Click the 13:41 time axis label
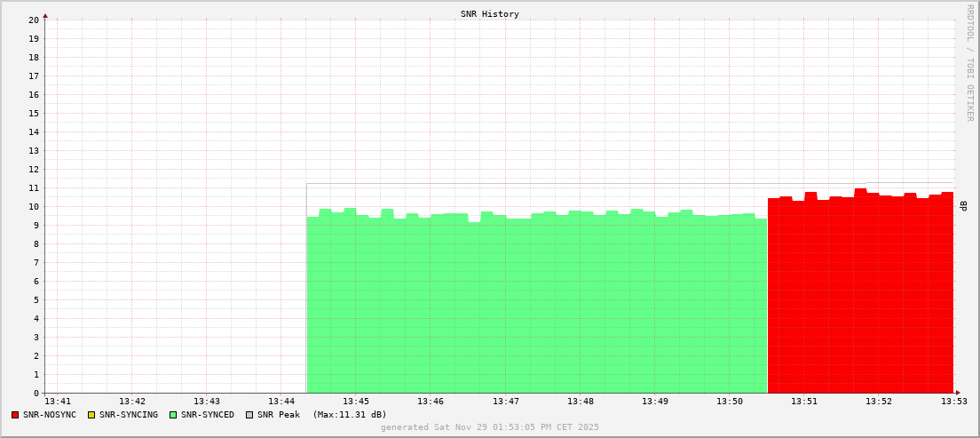The width and height of the screenshot is (980, 438). point(57,402)
